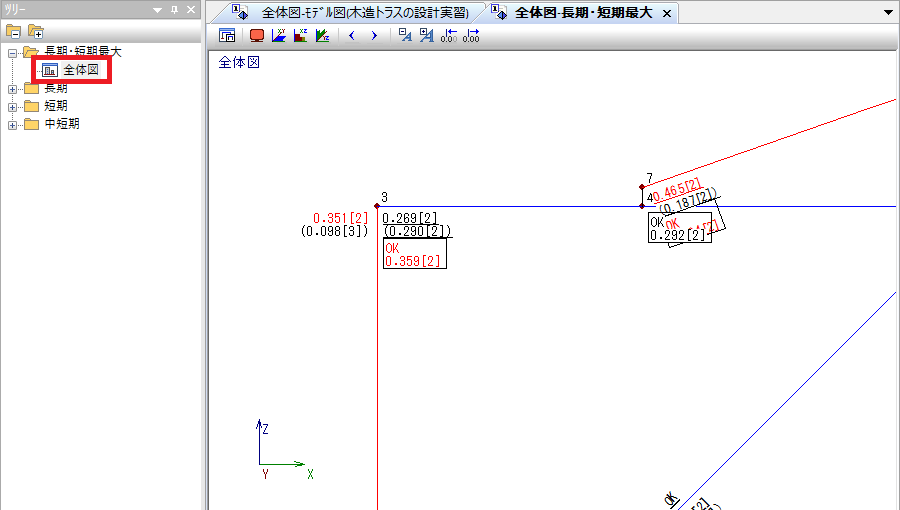Collapse the 長期・短期最大 folder
900x510 pixels.
pos(12,53)
